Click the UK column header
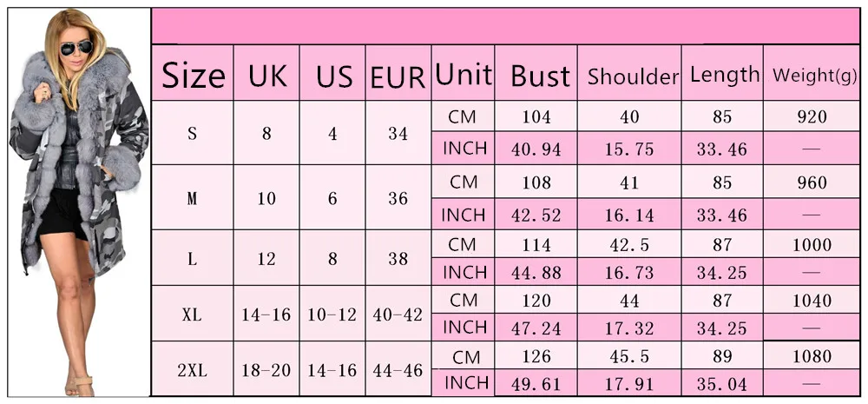This screenshot has width=868, height=404. [x=267, y=76]
